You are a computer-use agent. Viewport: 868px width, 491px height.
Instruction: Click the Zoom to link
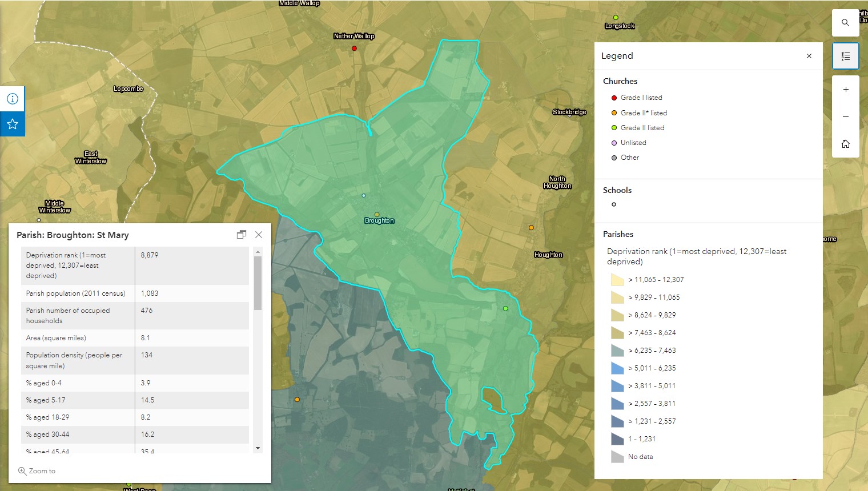[x=37, y=471]
